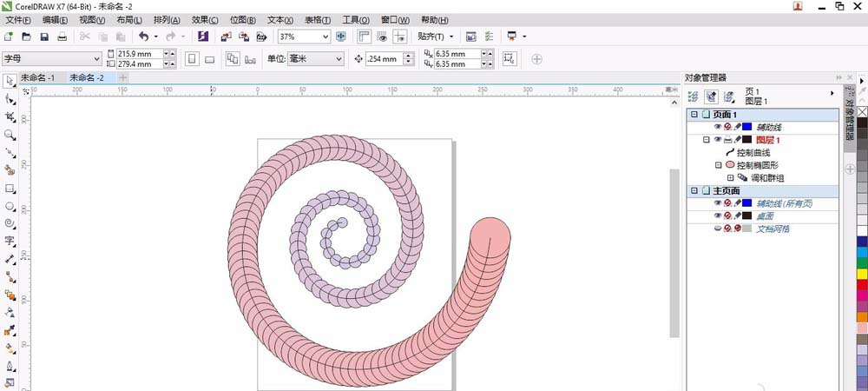Select the Pick tool in toolbox
The image size is (868, 391).
pyautogui.click(x=10, y=81)
